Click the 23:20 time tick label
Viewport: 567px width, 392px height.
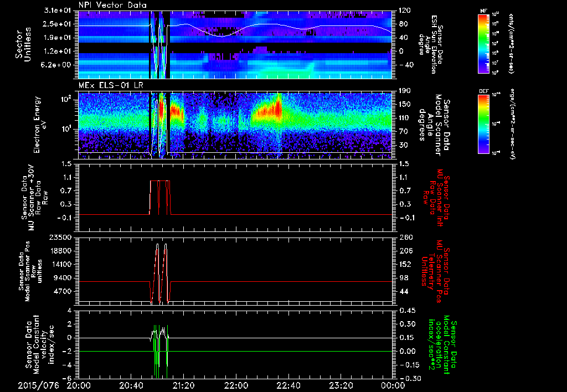341,385
